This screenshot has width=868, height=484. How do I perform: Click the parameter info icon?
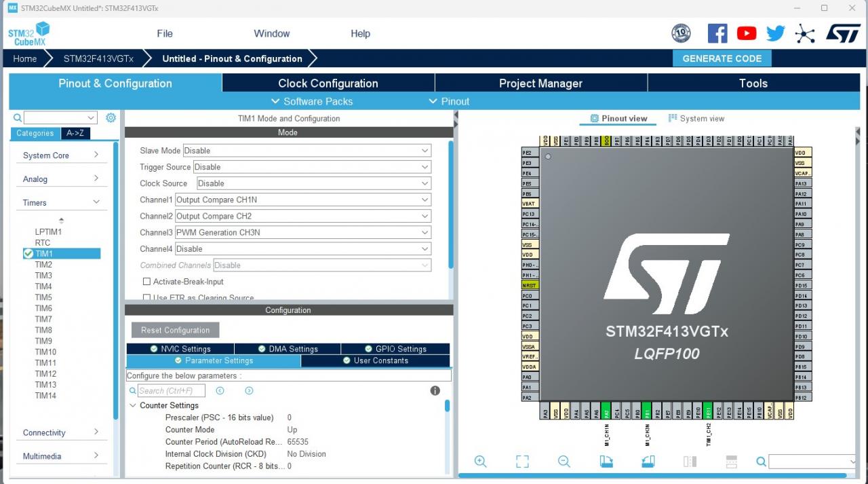[x=435, y=390]
